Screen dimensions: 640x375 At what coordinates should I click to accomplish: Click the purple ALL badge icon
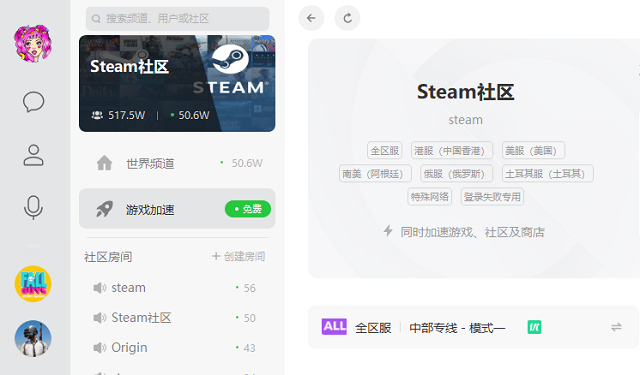point(334,326)
